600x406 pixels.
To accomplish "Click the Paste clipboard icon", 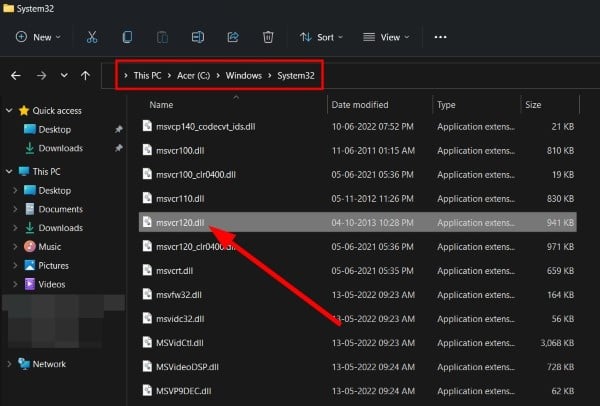I will [x=162, y=37].
